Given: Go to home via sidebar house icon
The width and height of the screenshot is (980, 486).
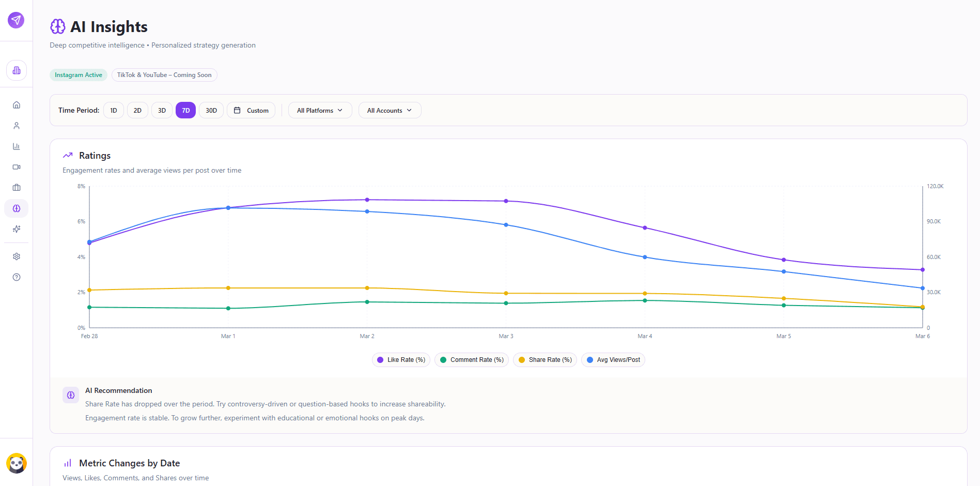Looking at the screenshot, I should [17, 105].
